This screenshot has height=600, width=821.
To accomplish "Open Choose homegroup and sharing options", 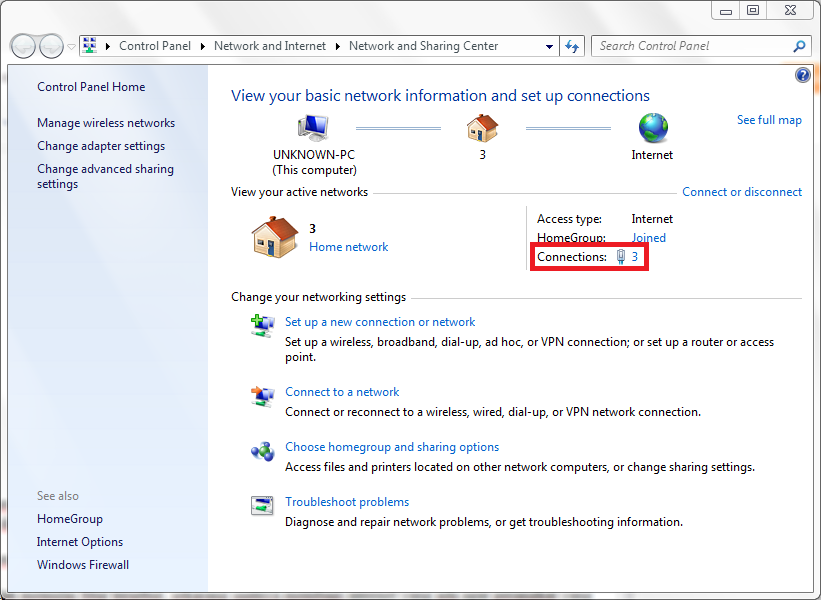I will pyautogui.click(x=392, y=447).
